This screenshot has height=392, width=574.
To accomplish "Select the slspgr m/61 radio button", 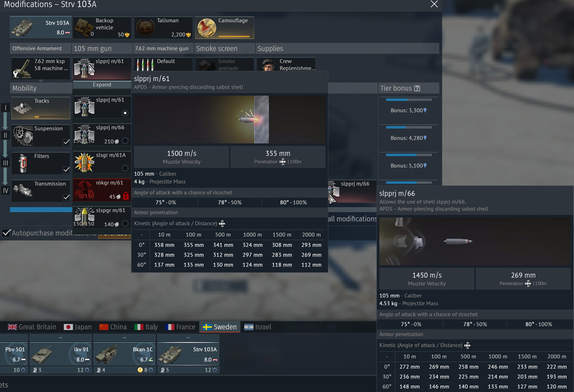I will [x=125, y=223].
